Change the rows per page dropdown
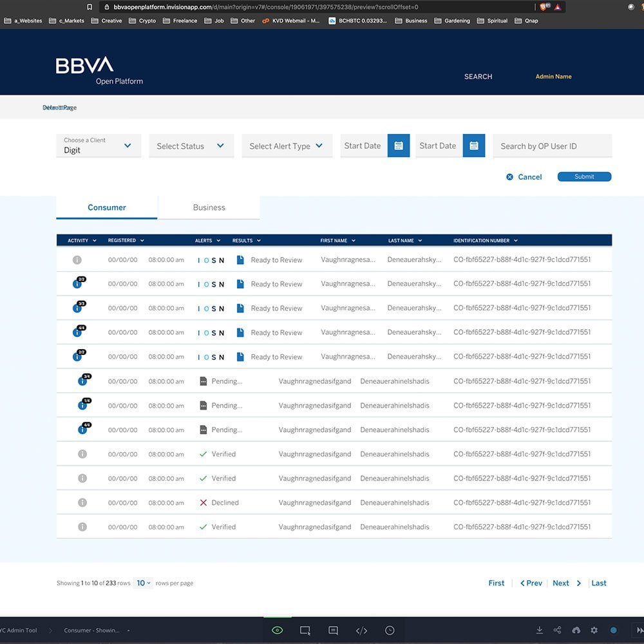Image resolution: width=644 pixels, height=644 pixels. [x=144, y=583]
